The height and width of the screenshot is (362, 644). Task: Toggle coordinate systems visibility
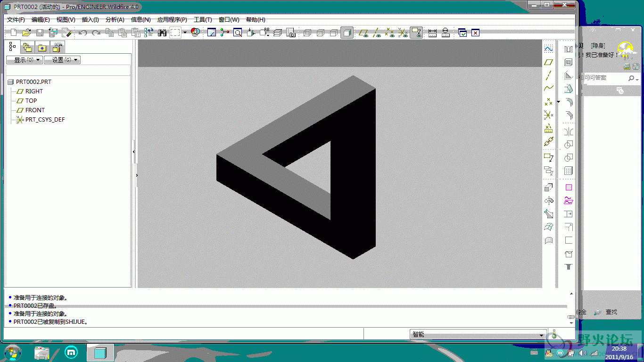[403, 33]
